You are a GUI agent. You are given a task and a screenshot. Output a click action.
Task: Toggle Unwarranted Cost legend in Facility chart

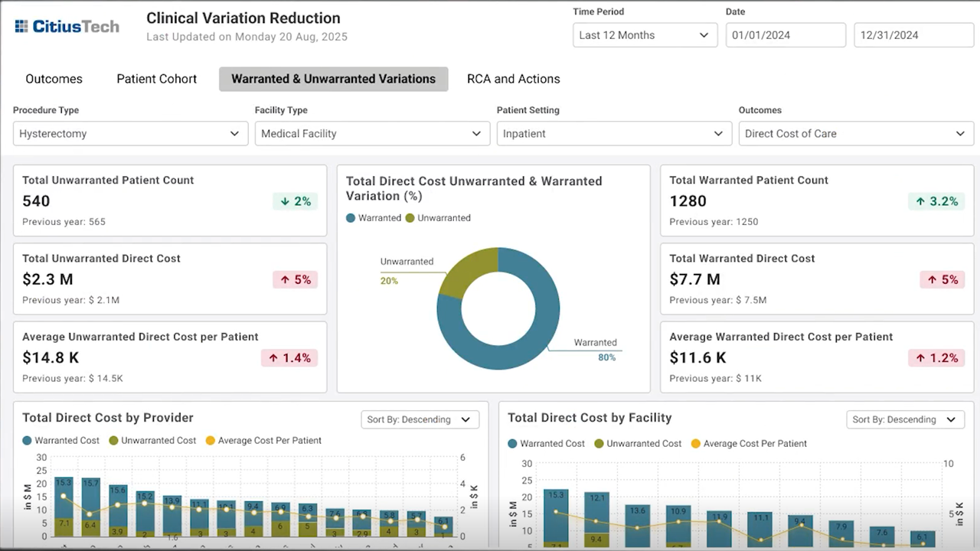click(x=638, y=444)
